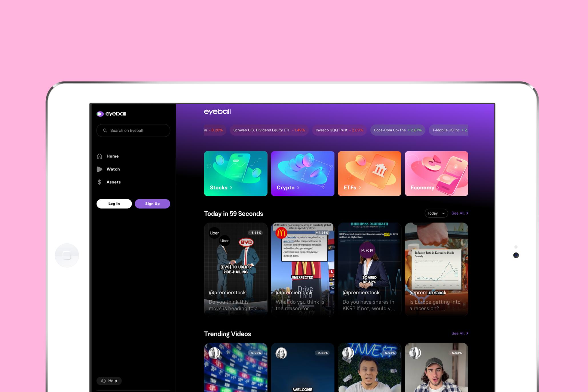See All for Trending Videos
The image size is (588, 392).
pyautogui.click(x=460, y=333)
